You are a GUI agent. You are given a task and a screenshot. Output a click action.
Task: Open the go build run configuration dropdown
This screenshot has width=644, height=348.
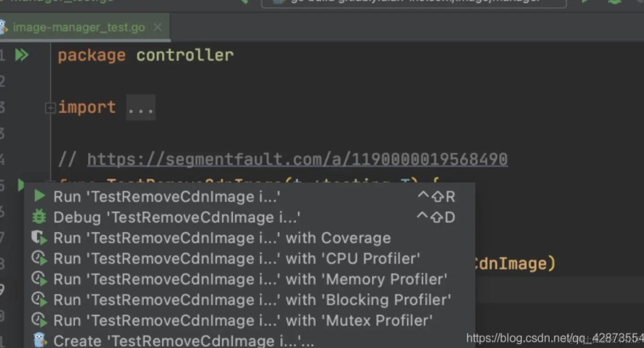coord(413,2)
